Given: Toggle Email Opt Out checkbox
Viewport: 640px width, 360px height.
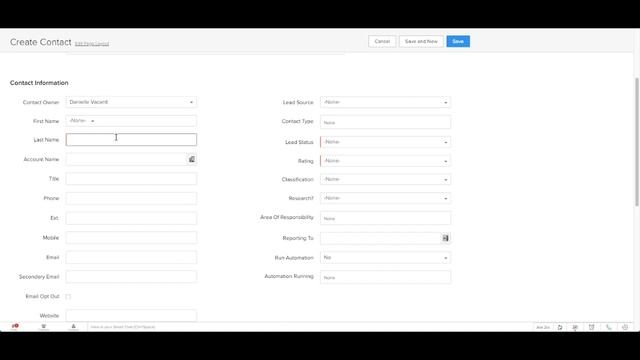Looking at the screenshot, I should (x=68, y=296).
